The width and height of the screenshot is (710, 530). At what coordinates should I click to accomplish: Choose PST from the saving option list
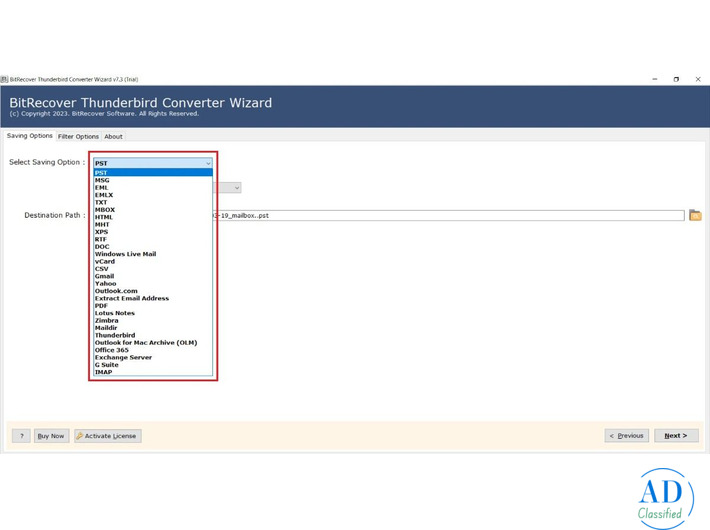tap(153, 173)
